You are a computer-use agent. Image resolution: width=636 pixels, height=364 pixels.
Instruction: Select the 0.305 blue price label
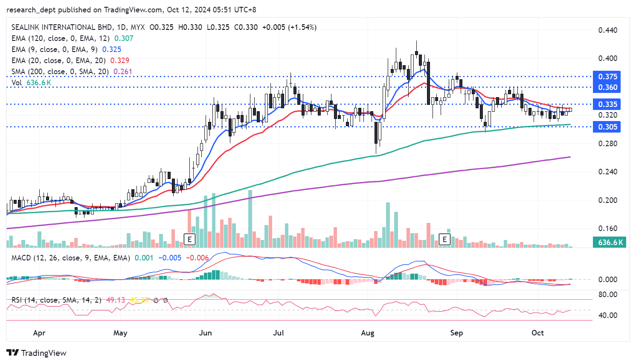click(x=607, y=127)
